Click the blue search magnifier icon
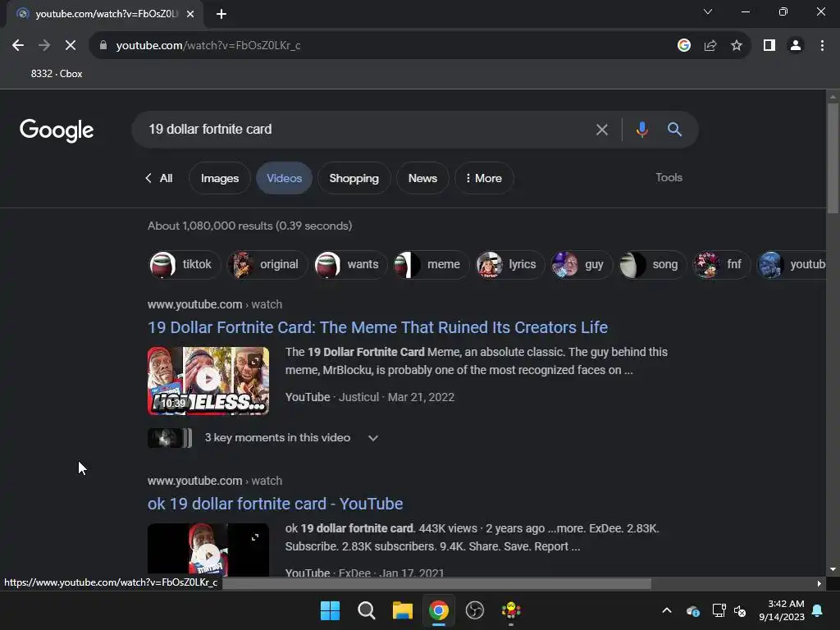Screen dimensions: 840x630 click(x=674, y=129)
